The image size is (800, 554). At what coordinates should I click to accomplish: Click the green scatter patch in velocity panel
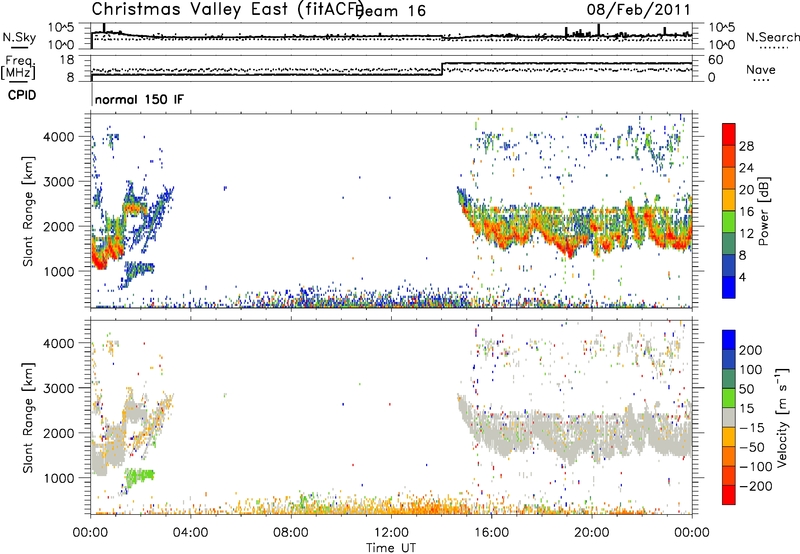[139, 477]
